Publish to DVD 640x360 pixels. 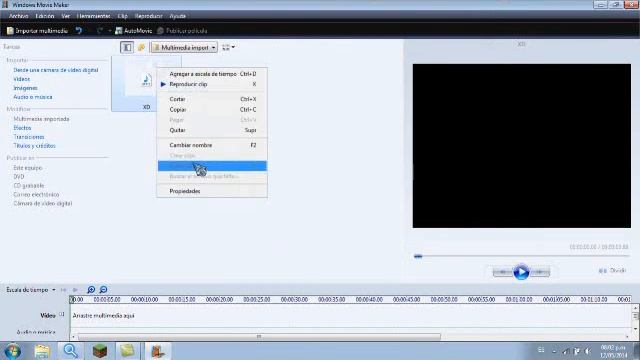(x=19, y=177)
